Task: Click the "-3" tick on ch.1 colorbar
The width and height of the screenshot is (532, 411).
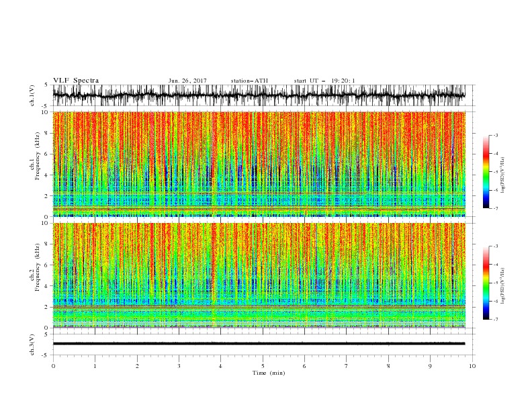Action: coord(495,135)
